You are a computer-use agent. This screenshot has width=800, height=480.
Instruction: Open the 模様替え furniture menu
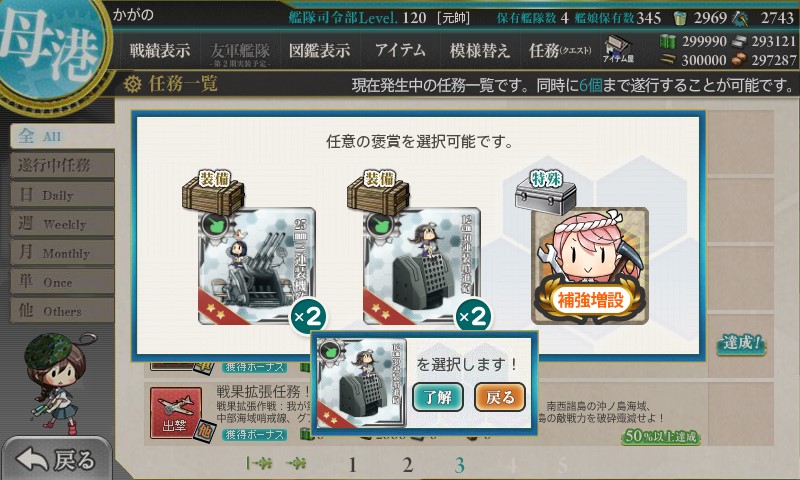(479, 50)
